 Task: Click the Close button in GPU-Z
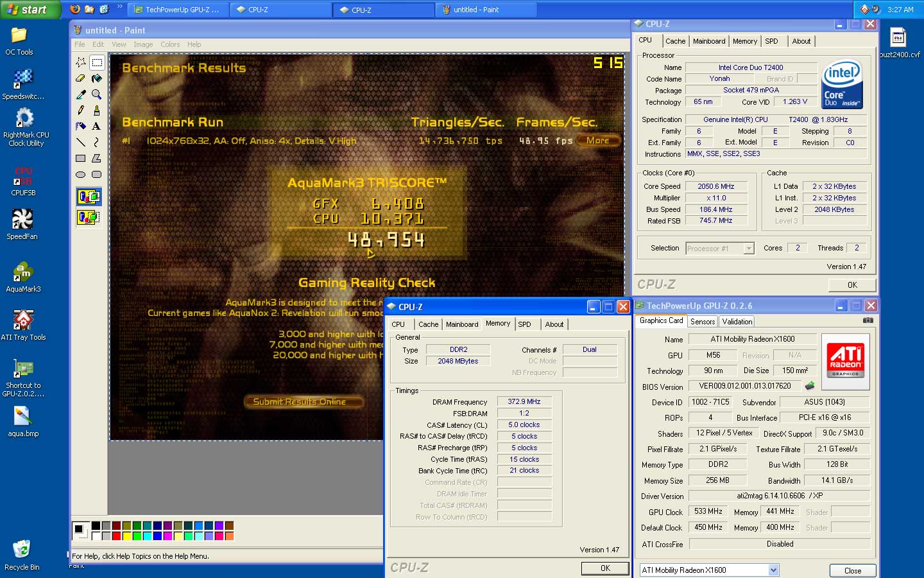pos(853,570)
